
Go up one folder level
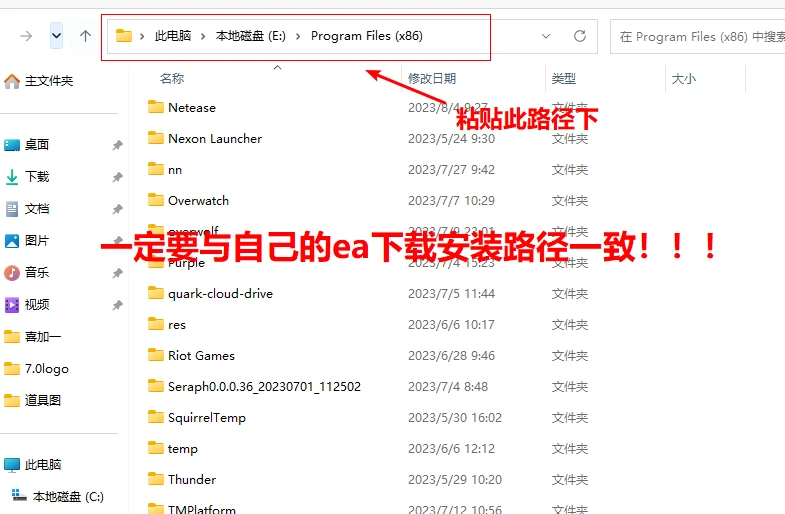(x=85, y=36)
